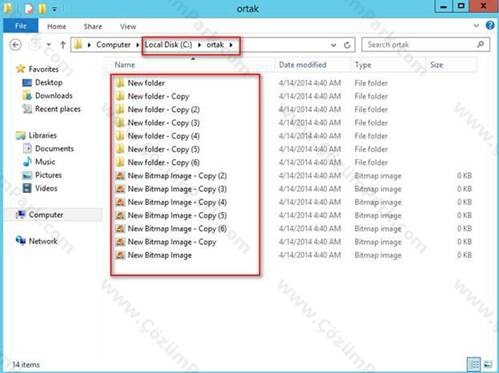The image size is (499, 373).
Task: Open the Documents library
Action: pos(54,149)
